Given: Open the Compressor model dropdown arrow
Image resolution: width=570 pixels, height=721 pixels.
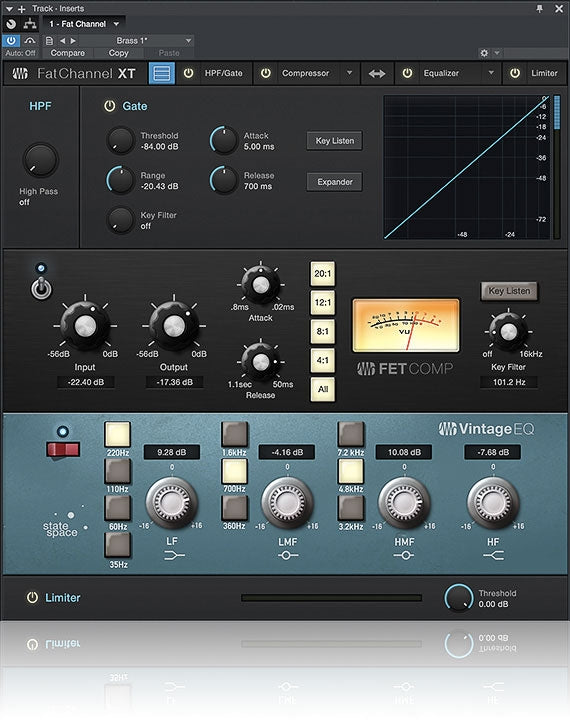Looking at the screenshot, I should (349, 73).
